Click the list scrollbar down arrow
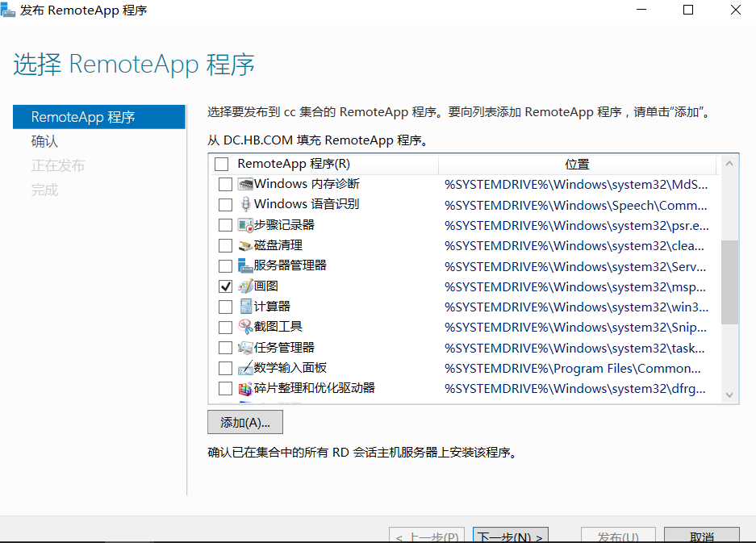The height and width of the screenshot is (543, 756). 729,395
